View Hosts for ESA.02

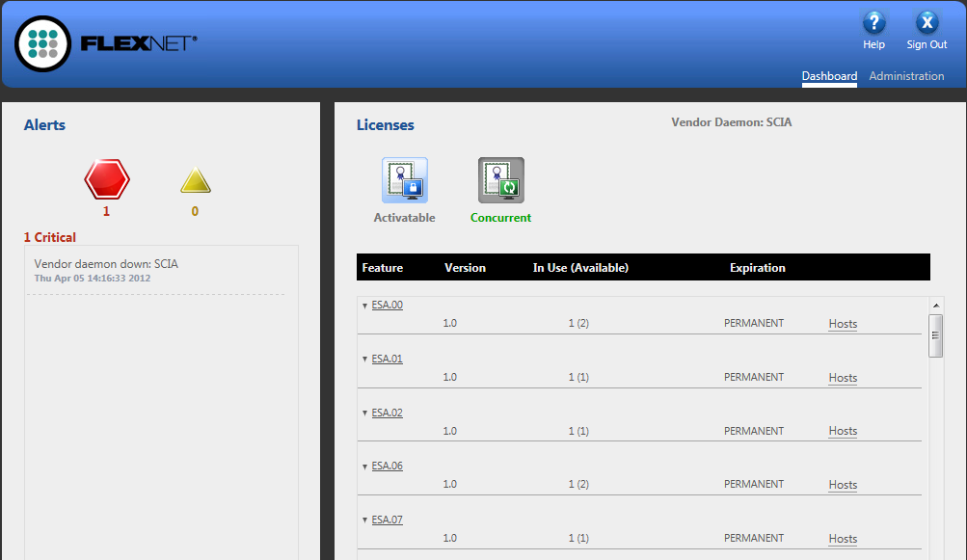click(x=843, y=431)
